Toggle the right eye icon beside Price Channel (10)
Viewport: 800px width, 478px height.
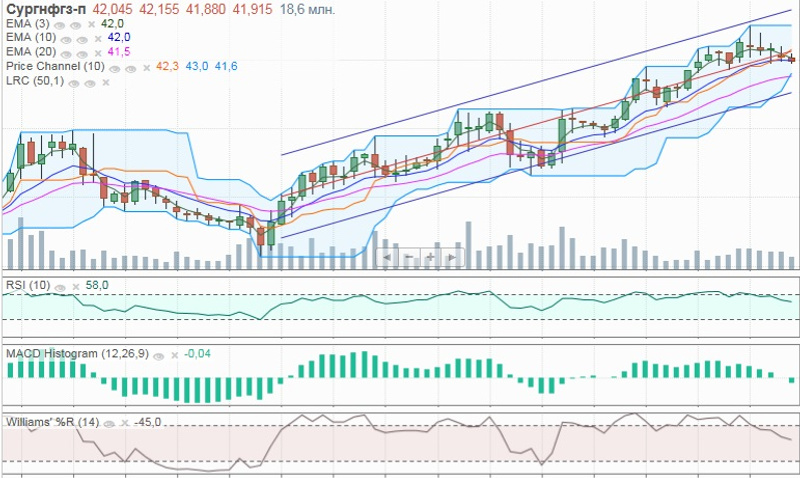[x=131, y=69]
